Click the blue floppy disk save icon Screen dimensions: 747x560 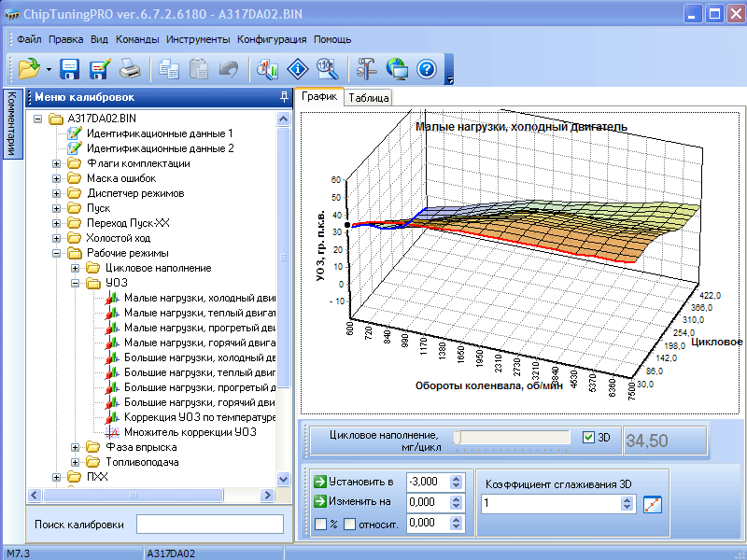click(70, 68)
